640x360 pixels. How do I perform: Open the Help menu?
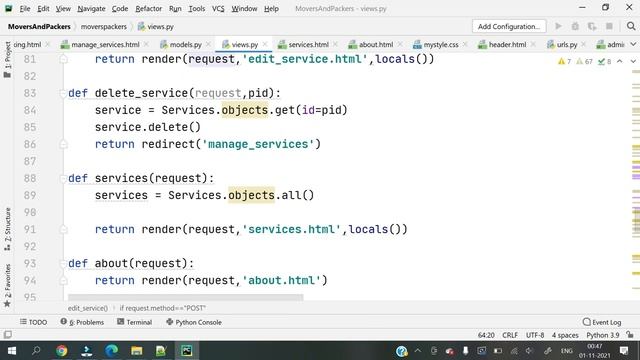pyautogui.click(x=271, y=8)
